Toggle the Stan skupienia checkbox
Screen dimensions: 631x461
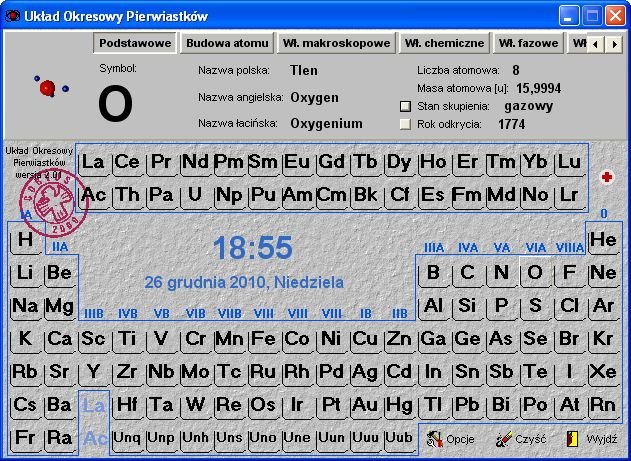[x=405, y=105]
